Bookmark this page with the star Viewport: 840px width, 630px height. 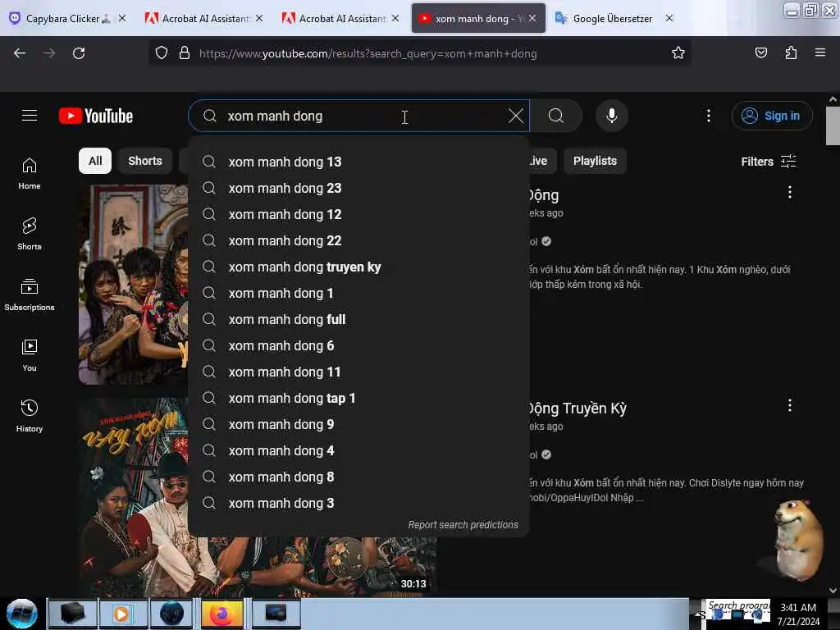678,53
